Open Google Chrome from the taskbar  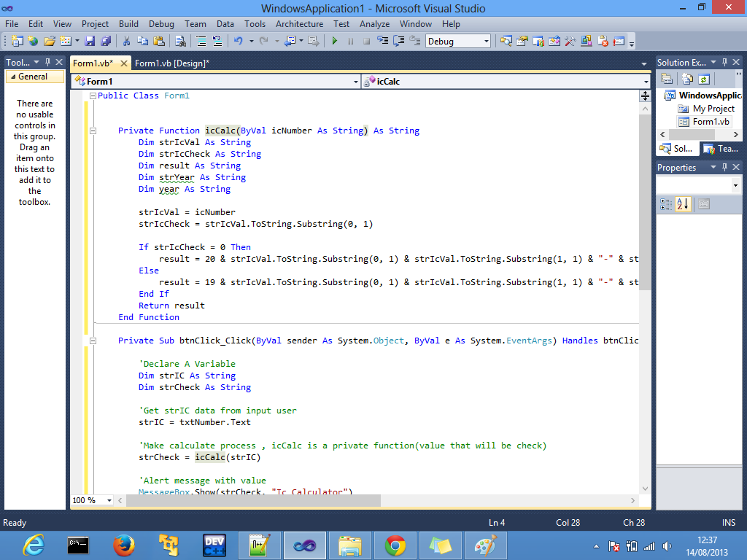point(395,545)
